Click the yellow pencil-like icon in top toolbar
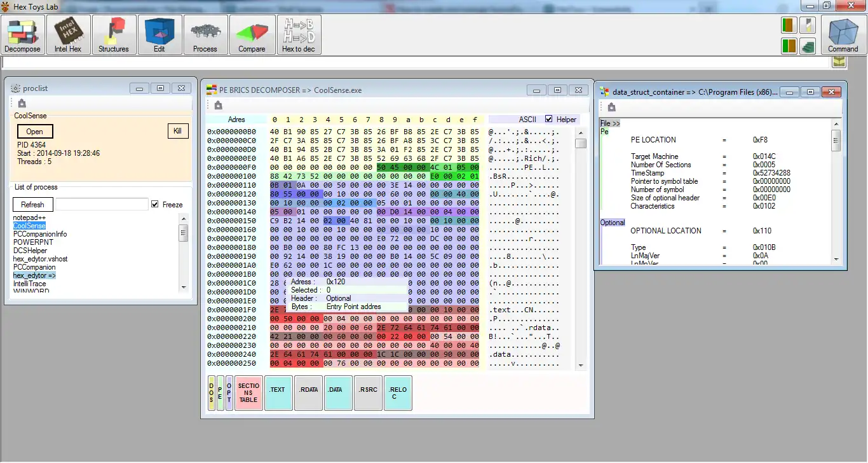868x463 pixels. point(808,25)
